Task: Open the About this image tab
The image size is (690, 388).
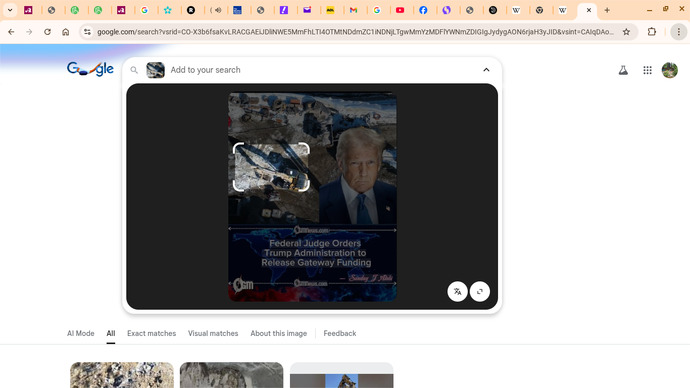Action: pos(279,333)
